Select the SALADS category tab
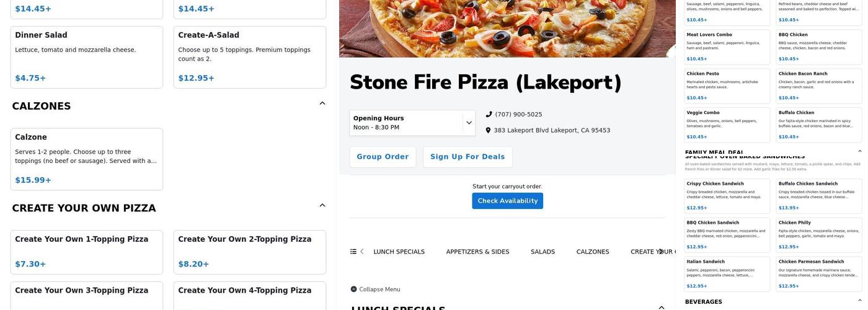This screenshot has height=310, width=868. coord(542,252)
